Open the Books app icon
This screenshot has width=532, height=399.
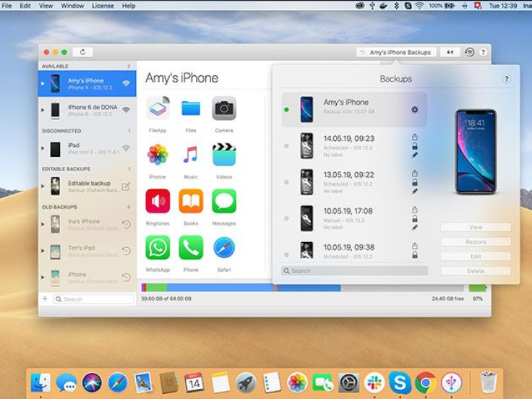pyautogui.click(x=191, y=201)
